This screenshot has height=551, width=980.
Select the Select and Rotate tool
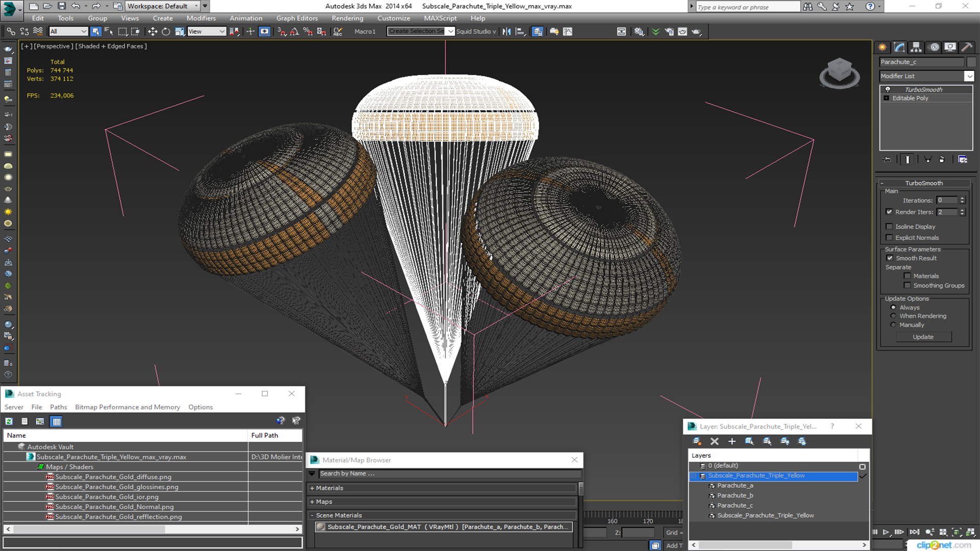point(166,32)
